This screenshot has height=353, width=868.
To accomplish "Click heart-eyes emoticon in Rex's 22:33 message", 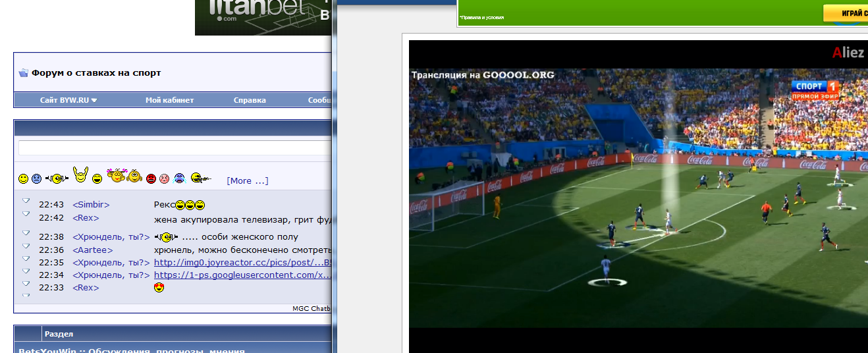I will pyautogui.click(x=159, y=288).
